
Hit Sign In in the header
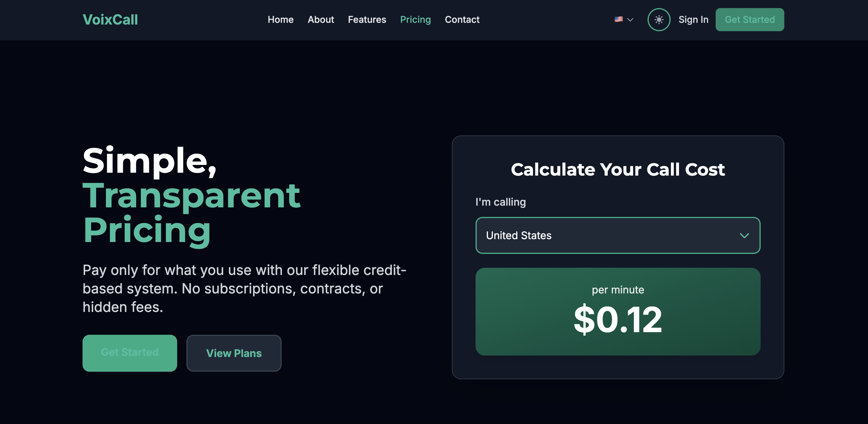693,20
